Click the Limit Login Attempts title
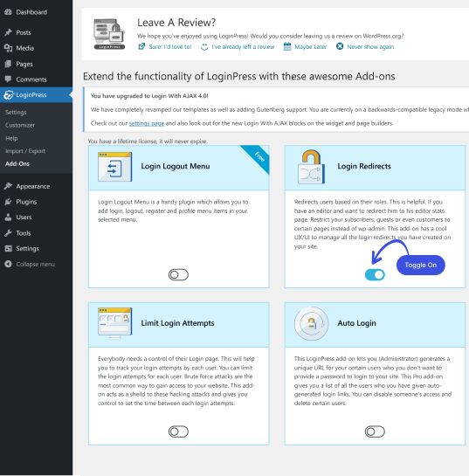 click(x=177, y=323)
